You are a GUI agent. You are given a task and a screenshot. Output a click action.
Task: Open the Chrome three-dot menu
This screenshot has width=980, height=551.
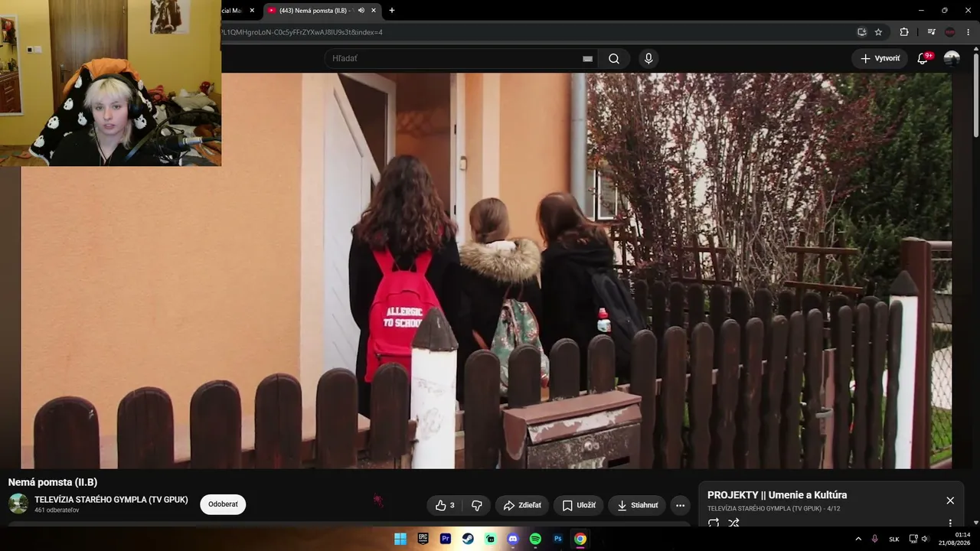coord(967,32)
